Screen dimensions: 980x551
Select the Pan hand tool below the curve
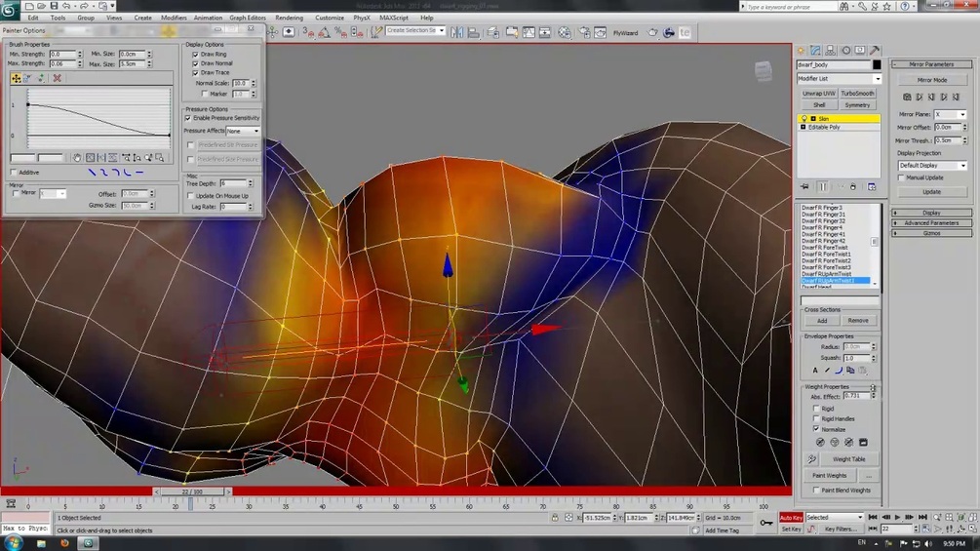coord(77,158)
